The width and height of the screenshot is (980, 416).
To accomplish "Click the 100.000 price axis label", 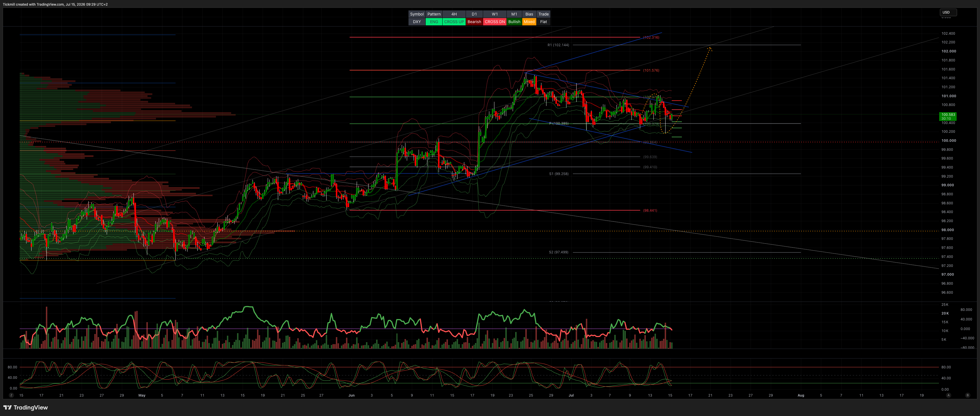I will pos(948,141).
